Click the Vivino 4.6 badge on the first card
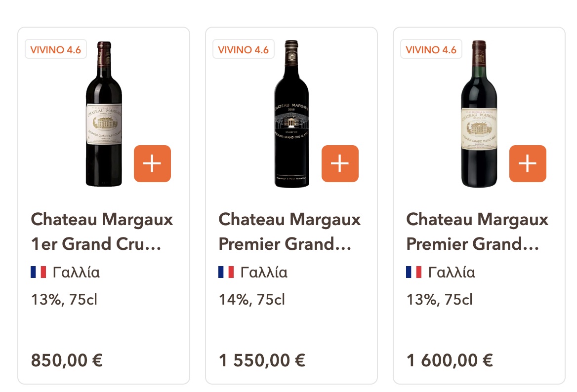This screenshot has width=577, height=392. coord(55,49)
